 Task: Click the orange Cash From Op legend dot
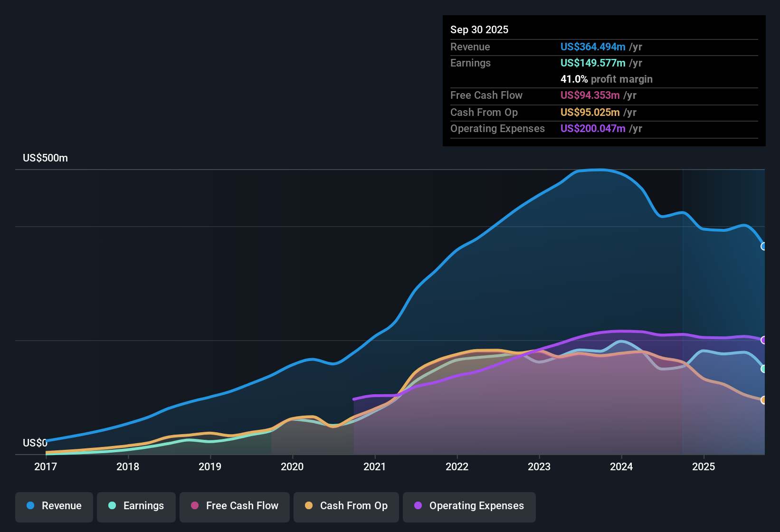[308, 506]
